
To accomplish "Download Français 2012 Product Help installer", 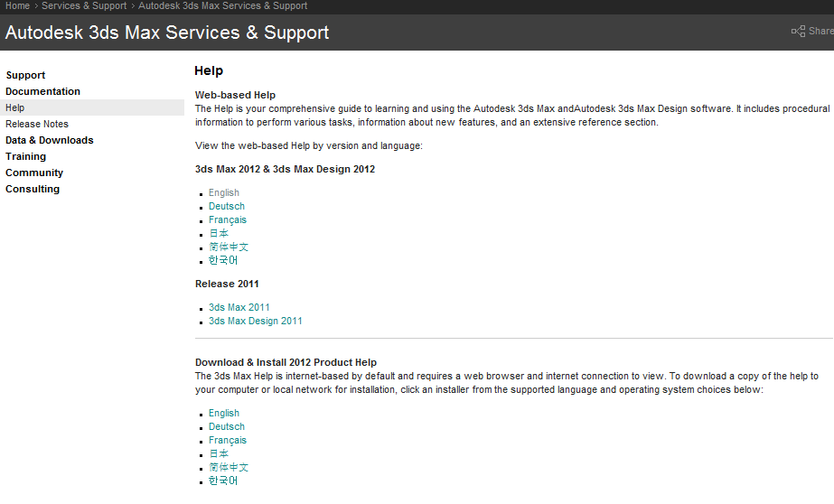I will tap(228, 441).
